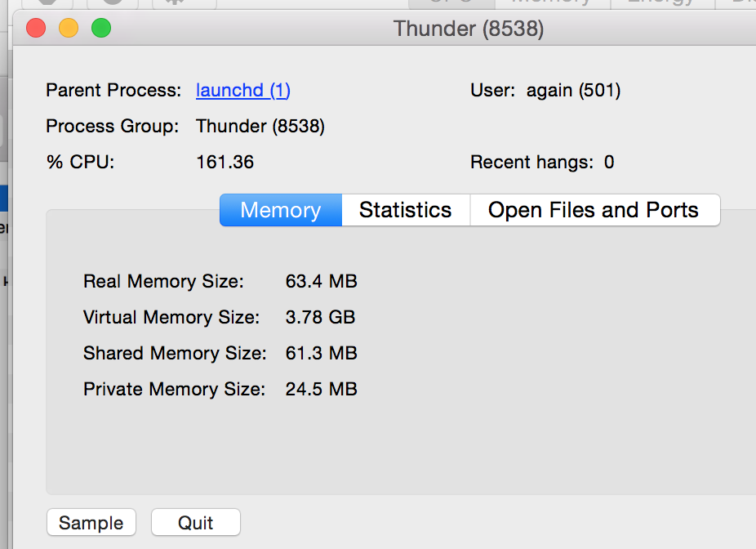Switch to the Memory tab
This screenshot has height=549, width=756.
[x=281, y=210]
